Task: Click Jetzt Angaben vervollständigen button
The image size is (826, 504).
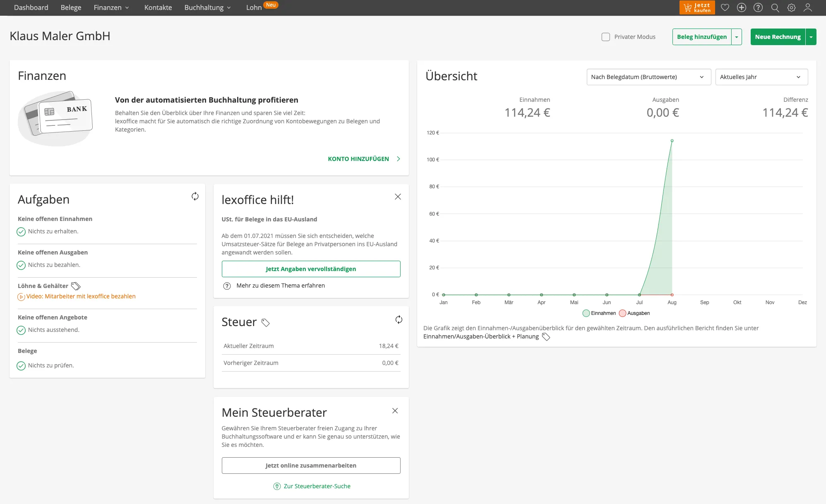Action: pyautogui.click(x=311, y=269)
